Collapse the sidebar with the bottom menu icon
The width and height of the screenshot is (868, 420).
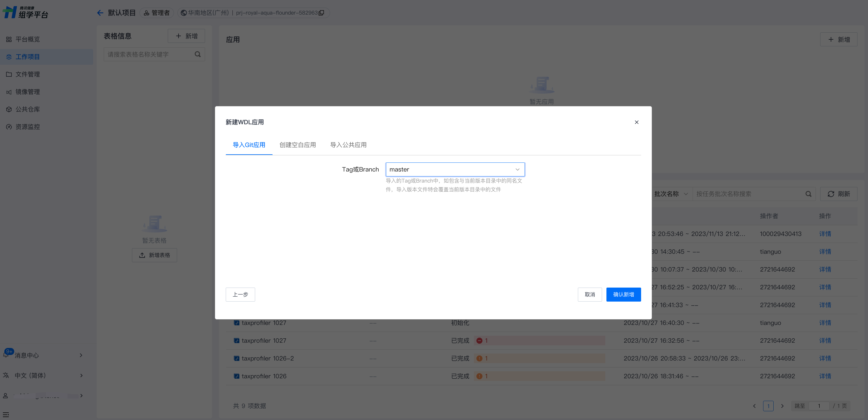pyautogui.click(x=6, y=414)
